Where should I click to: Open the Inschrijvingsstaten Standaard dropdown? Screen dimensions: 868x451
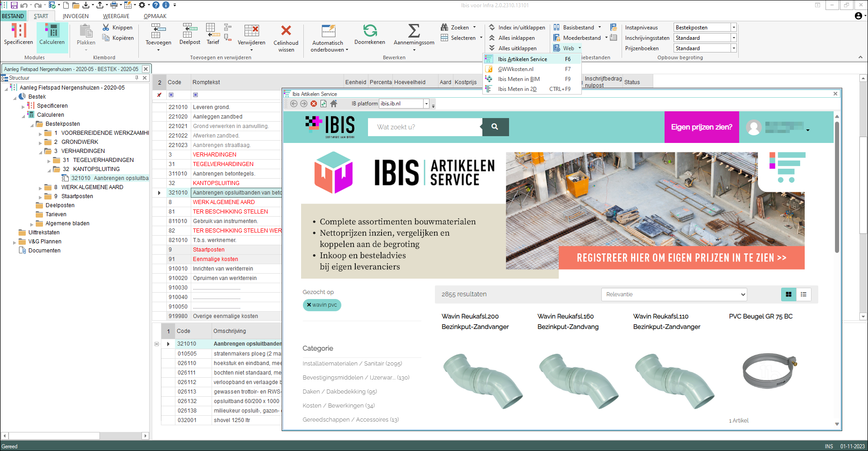734,38
